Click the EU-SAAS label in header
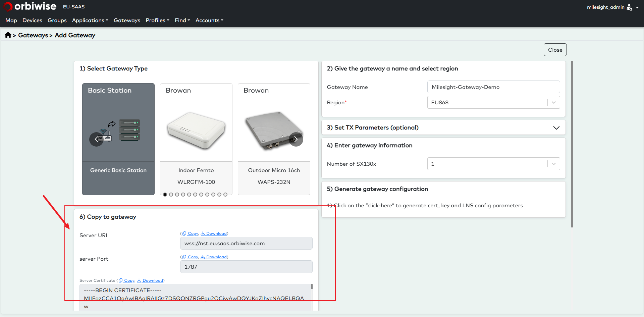This screenshot has width=644, height=317. 74,7
